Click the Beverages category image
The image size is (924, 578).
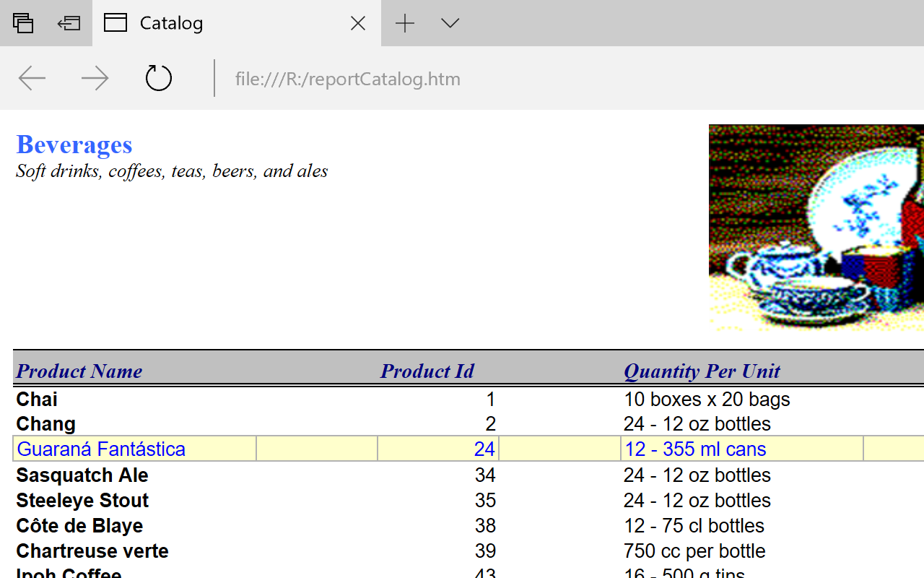816,228
